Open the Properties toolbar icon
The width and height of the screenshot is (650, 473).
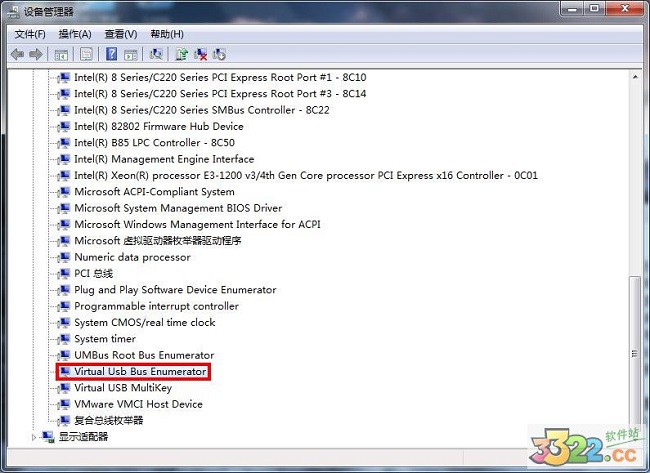[x=86, y=54]
